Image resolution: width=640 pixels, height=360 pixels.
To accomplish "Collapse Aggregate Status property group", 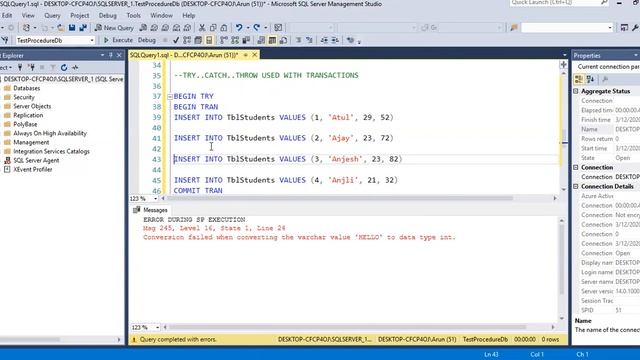I will (576, 91).
